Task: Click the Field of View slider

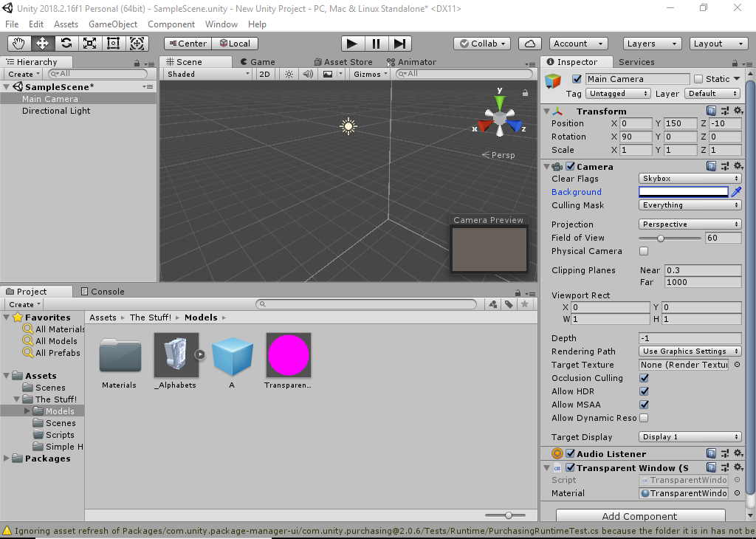Action: tap(669, 238)
